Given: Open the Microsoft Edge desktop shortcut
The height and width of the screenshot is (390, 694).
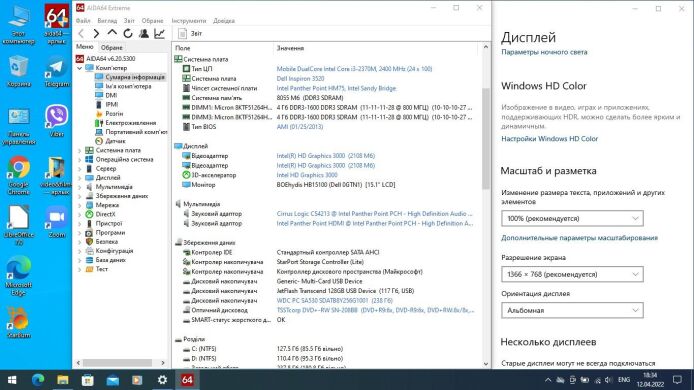Looking at the screenshot, I should (x=19, y=275).
